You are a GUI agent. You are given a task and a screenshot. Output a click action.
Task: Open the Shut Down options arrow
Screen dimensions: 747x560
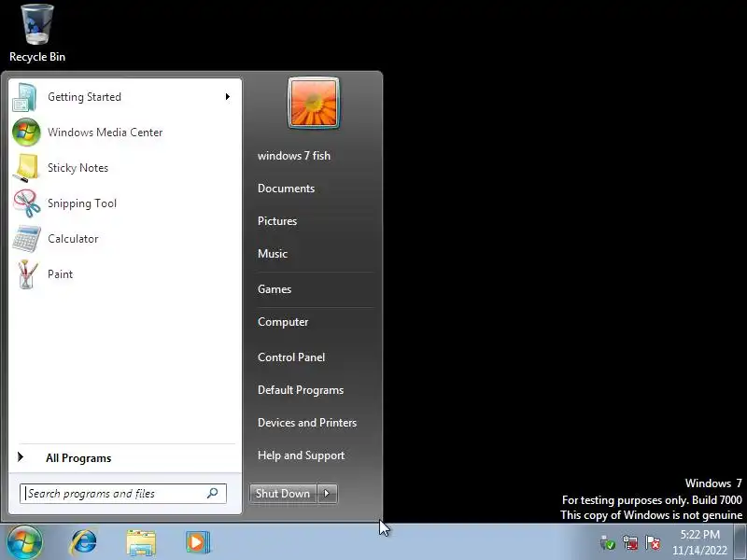[x=328, y=494]
